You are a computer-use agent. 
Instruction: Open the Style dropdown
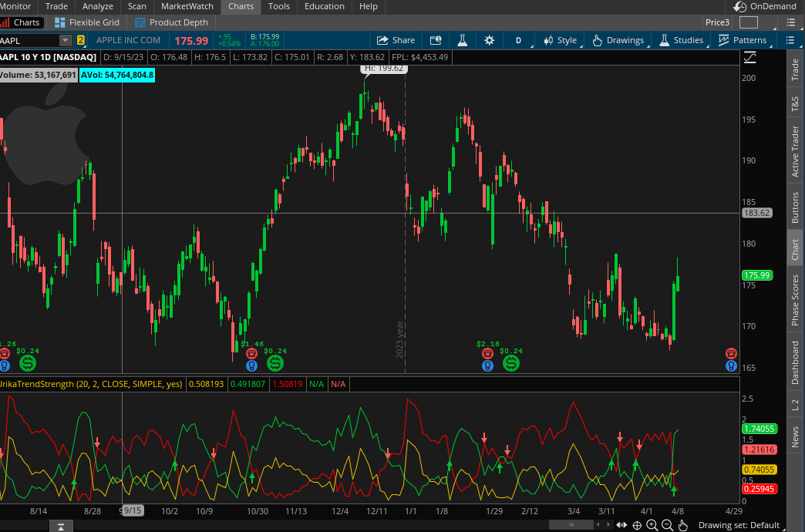pyautogui.click(x=561, y=40)
